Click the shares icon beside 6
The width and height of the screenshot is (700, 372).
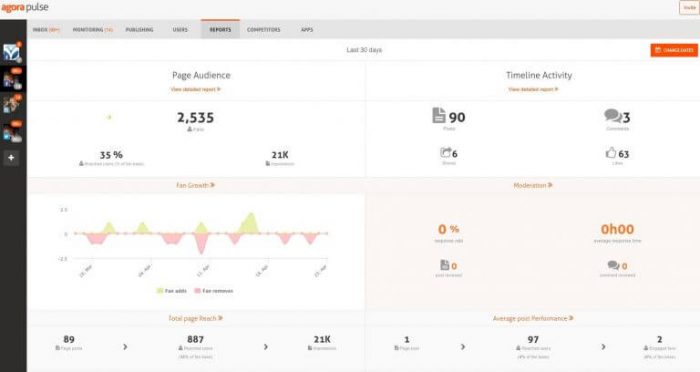pyautogui.click(x=445, y=153)
